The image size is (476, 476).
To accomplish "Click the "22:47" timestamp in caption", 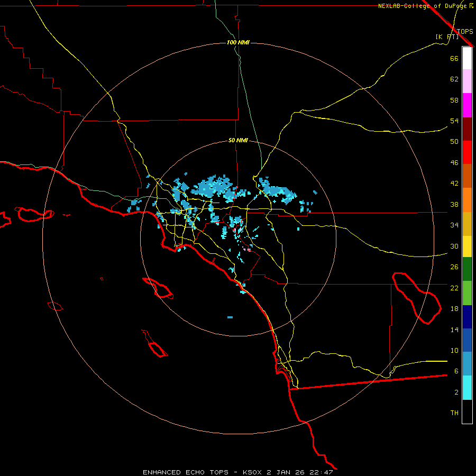I will [x=321, y=472].
